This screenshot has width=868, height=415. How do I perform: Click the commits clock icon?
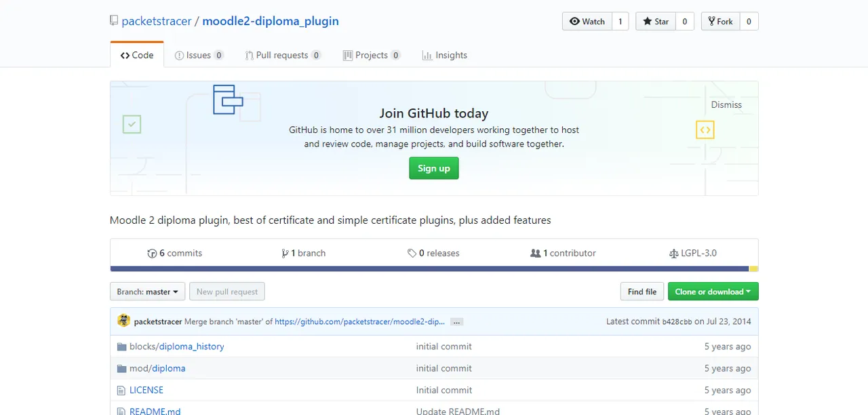(x=152, y=254)
